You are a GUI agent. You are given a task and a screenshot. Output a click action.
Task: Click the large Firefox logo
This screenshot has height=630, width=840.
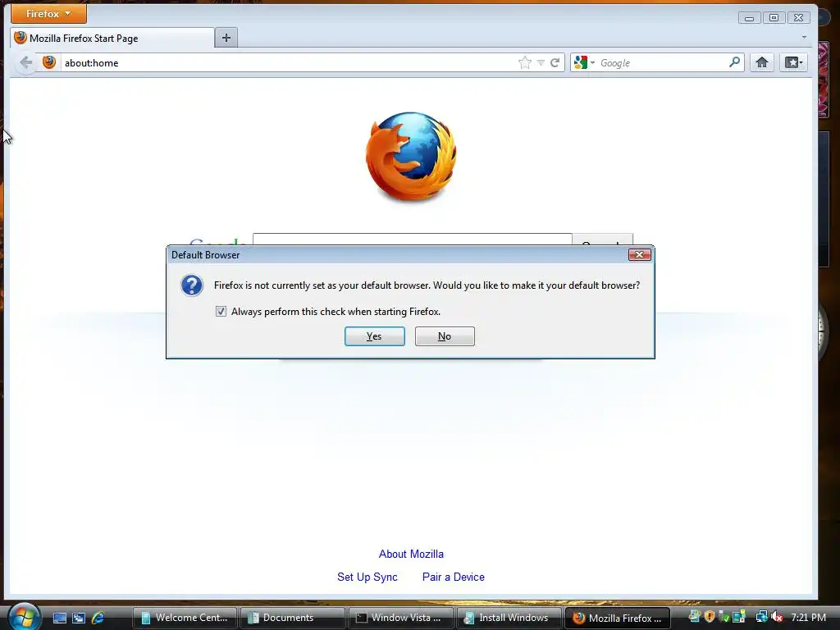411,157
